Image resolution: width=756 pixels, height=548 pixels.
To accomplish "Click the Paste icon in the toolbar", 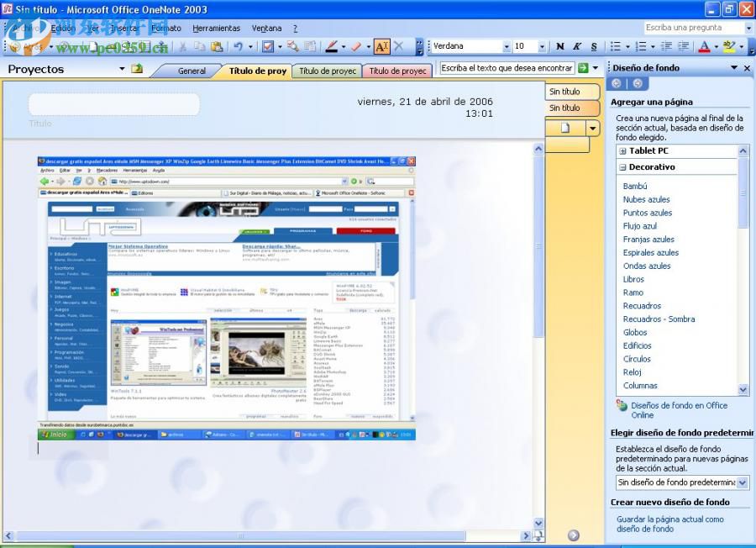I will (x=216, y=47).
